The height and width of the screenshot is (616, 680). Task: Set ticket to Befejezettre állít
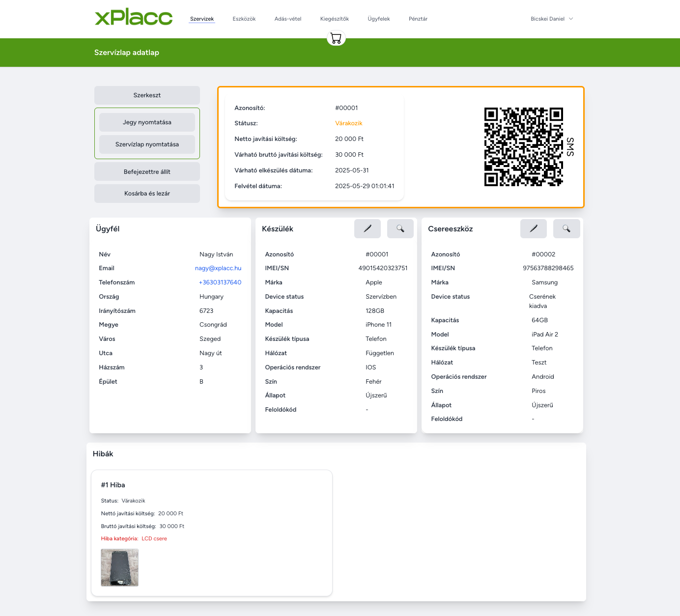click(147, 172)
